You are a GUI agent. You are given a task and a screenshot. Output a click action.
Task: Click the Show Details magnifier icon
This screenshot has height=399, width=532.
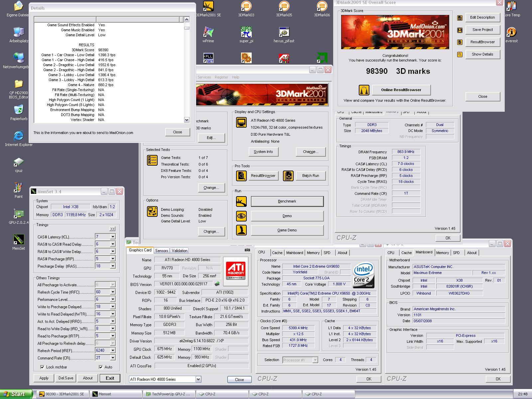click(460, 55)
